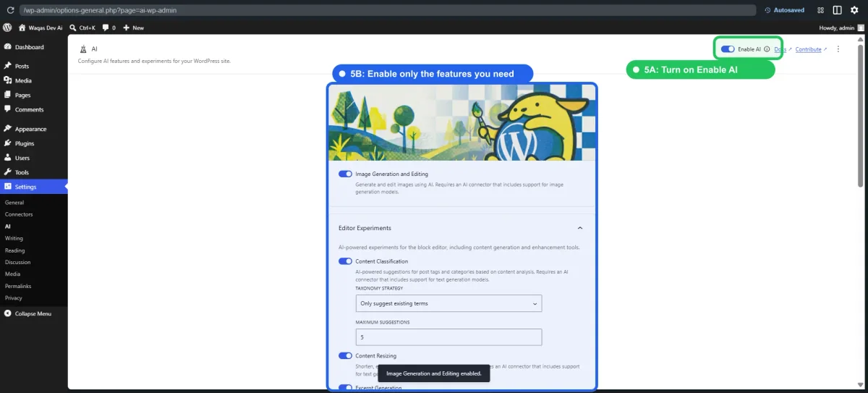This screenshot has width=868, height=393.
Task: Open Discussion settings submenu
Action: [17, 262]
